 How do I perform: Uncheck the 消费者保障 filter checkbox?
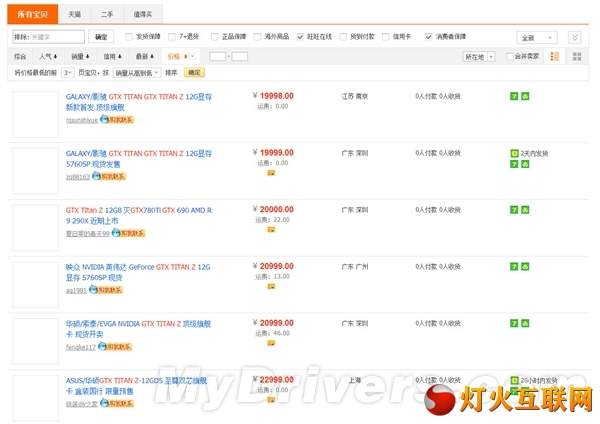[x=429, y=37]
